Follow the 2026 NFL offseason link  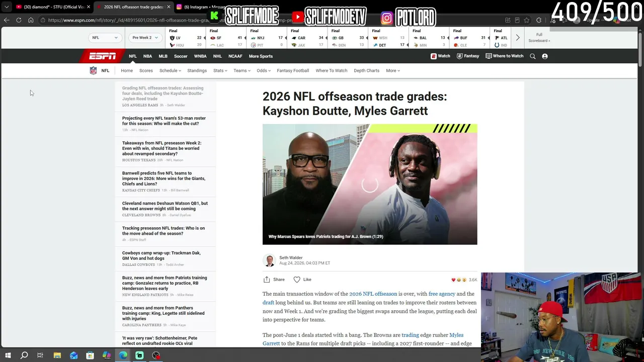click(x=373, y=294)
